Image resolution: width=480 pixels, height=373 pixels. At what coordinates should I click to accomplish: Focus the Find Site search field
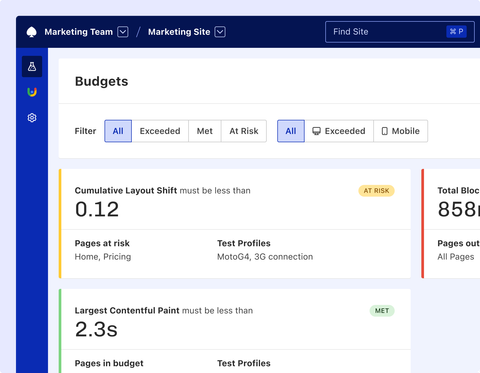[x=400, y=32]
